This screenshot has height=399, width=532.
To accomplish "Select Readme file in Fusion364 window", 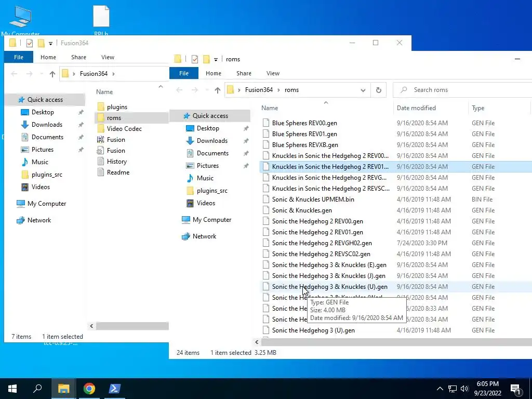I will (113, 172).
